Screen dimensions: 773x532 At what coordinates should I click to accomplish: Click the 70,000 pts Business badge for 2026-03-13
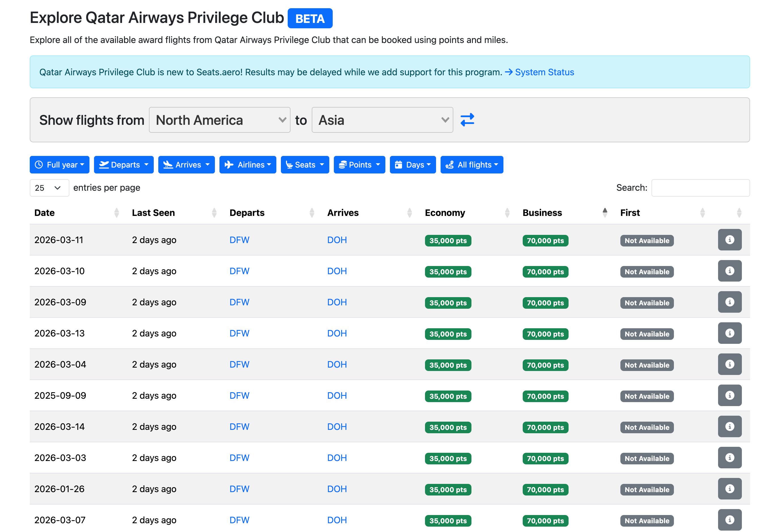tap(545, 334)
